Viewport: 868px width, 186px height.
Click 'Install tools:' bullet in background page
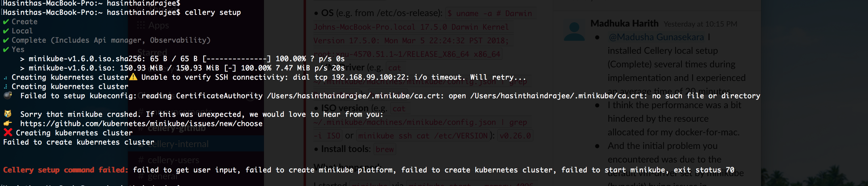[346, 149]
